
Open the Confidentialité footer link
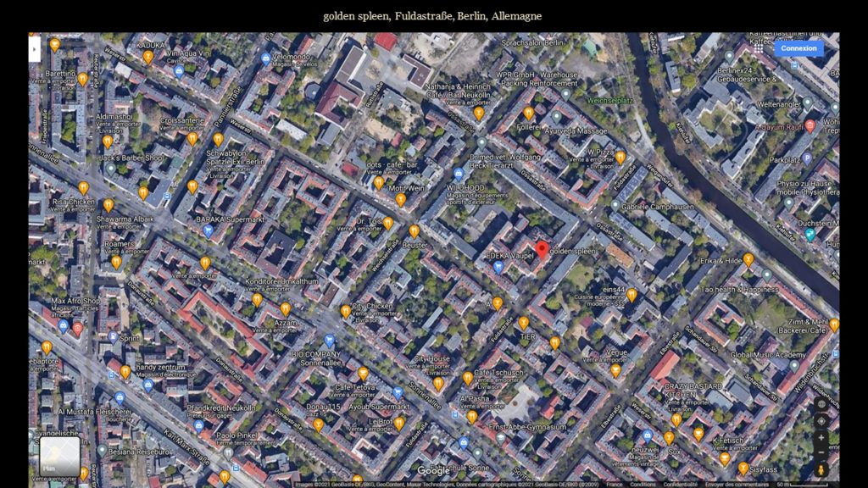tap(681, 484)
